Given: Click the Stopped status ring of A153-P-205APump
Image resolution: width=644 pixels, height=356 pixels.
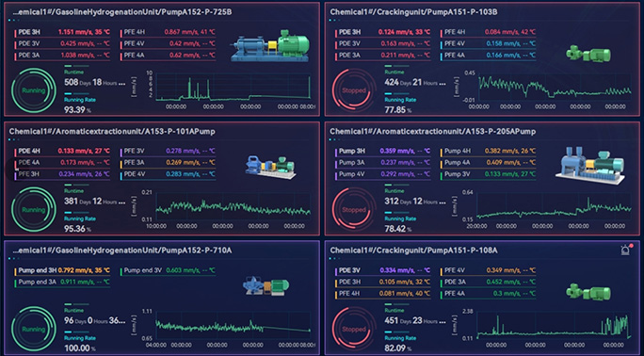Looking at the screenshot, I should [354, 210].
